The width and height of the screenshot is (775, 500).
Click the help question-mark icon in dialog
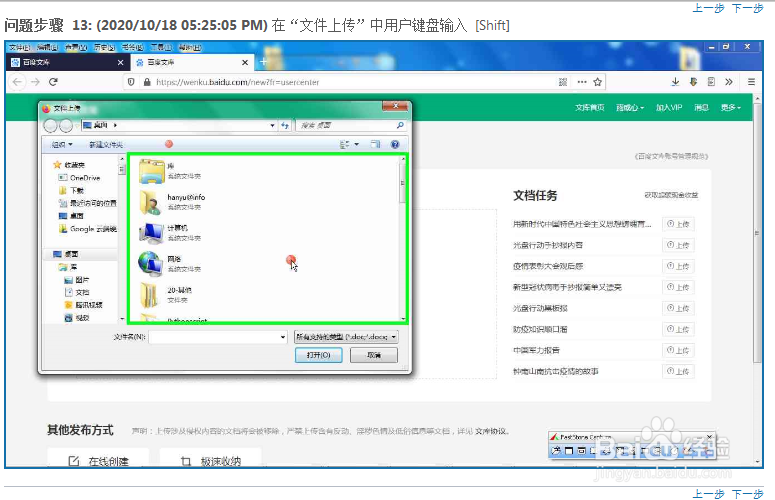(395, 144)
